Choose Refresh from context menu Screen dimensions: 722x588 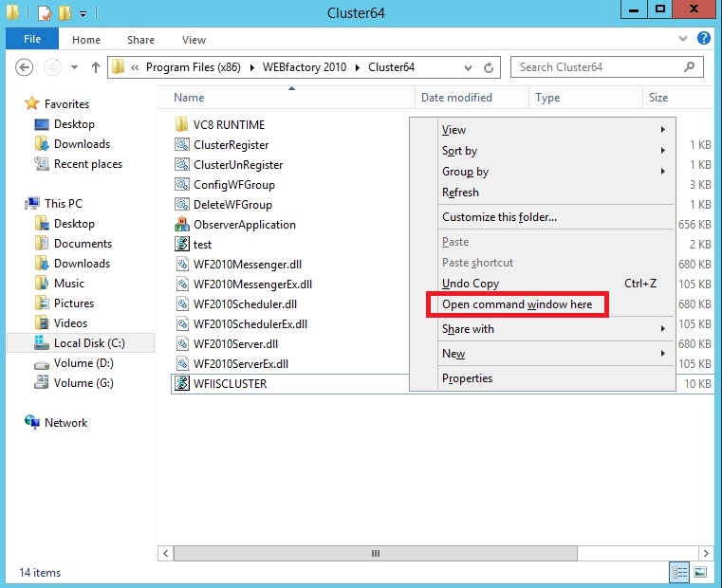[543, 192]
